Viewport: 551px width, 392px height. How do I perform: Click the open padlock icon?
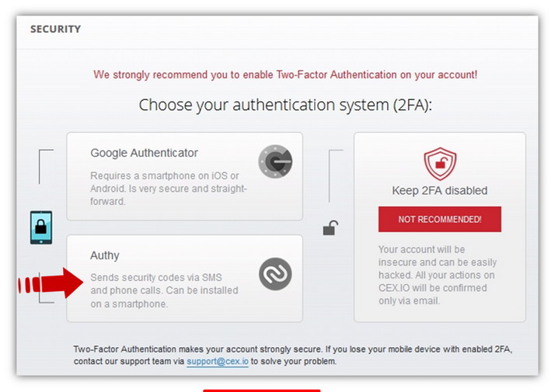[x=330, y=228]
